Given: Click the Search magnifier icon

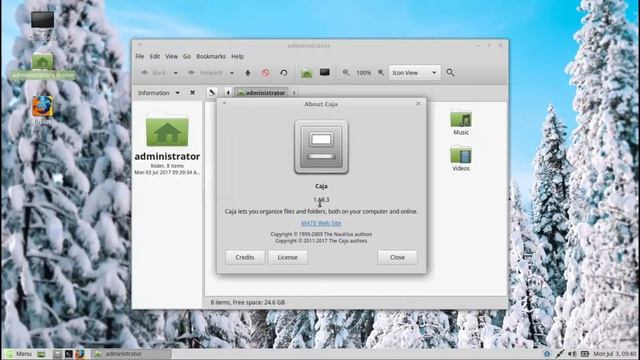Looking at the screenshot, I should pyautogui.click(x=450, y=73).
